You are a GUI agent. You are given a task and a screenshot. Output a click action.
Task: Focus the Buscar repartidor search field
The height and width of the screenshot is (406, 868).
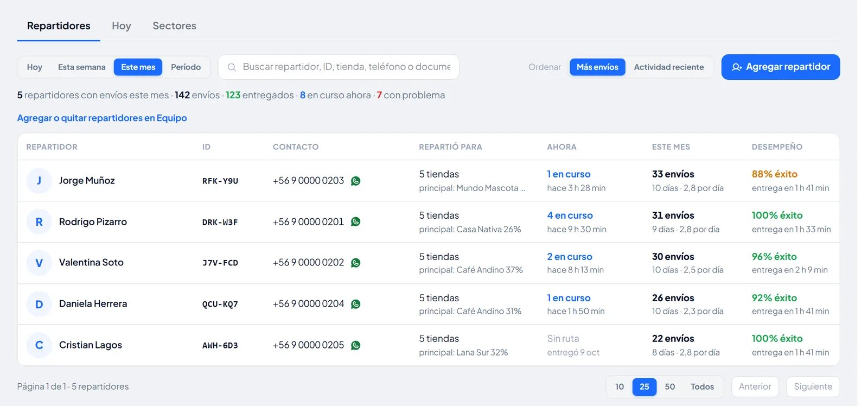pos(339,67)
